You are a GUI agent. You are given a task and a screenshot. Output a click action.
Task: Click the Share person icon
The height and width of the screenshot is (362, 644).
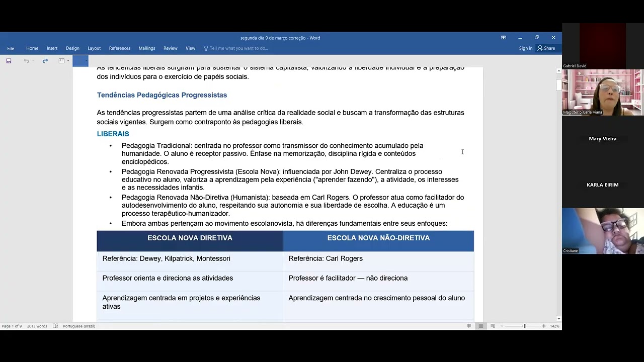(540, 48)
